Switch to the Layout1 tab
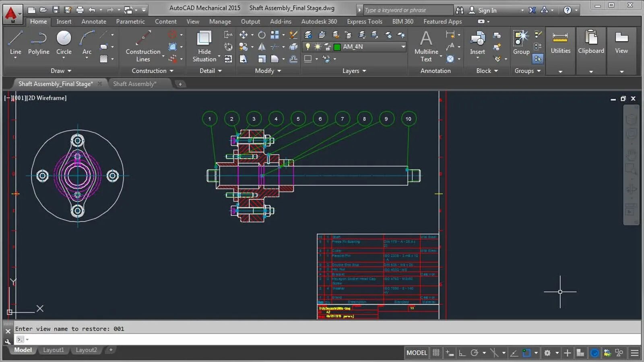Viewport: 644px width, 362px height. coord(54,350)
